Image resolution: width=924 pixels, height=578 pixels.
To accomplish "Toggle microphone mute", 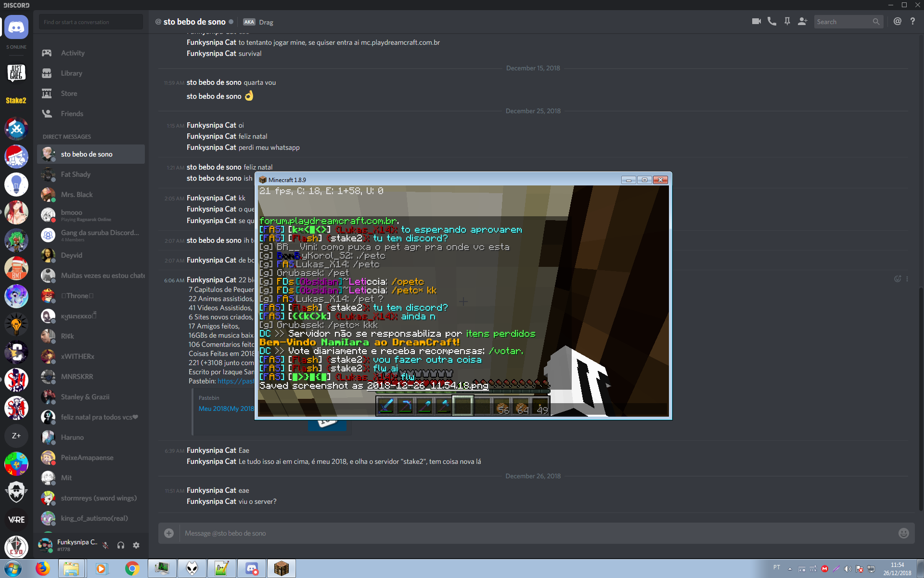I will coord(105,545).
